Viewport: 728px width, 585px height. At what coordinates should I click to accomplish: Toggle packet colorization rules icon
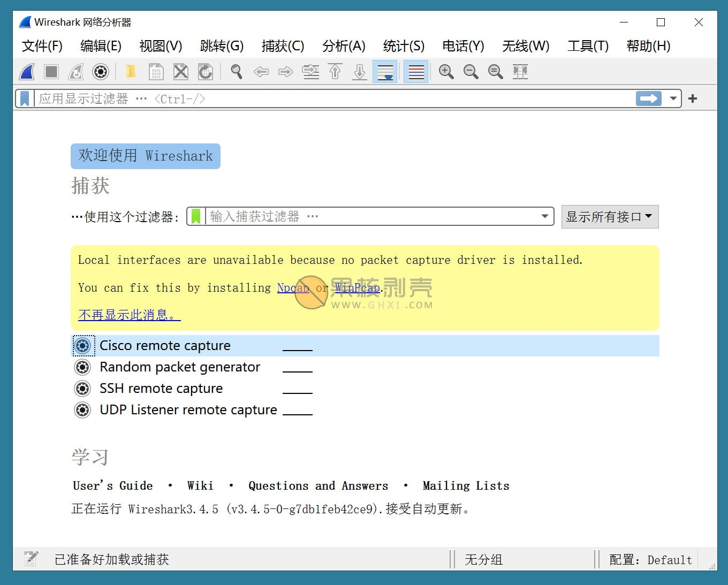click(x=416, y=71)
